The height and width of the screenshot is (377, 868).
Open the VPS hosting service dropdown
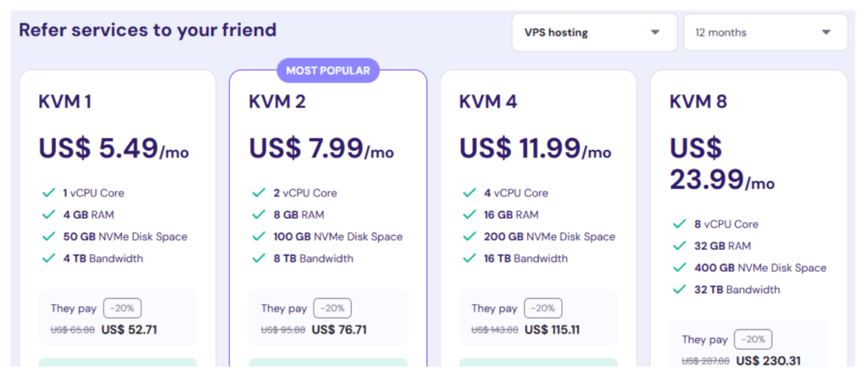(x=593, y=33)
